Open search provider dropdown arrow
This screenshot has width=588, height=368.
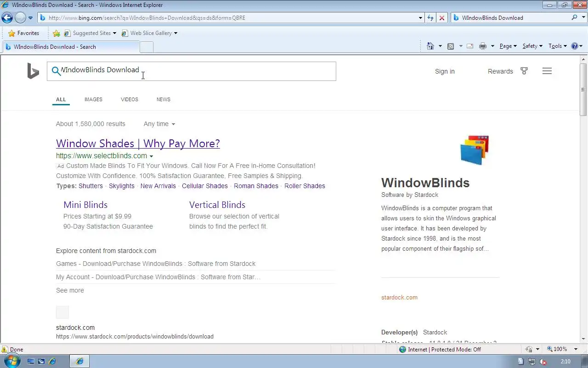(583, 18)
